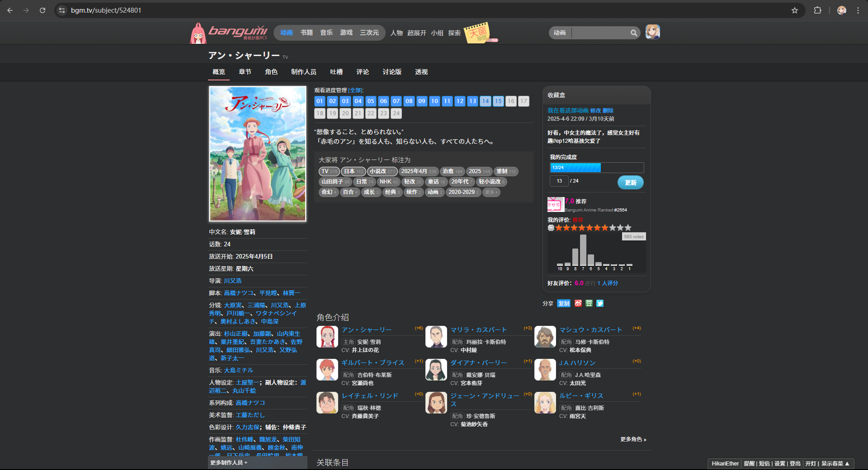Switch to the 吐槽 tab
The image size is (868, 470).
pos(336,72)
